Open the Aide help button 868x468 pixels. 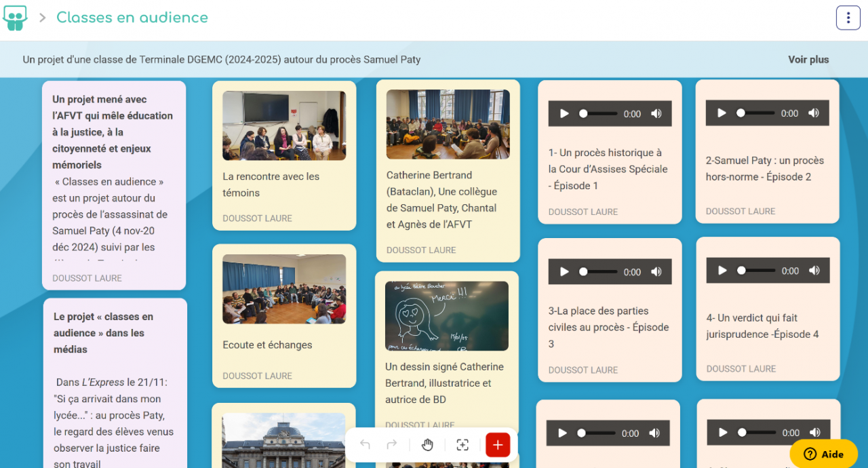pos(823,454)
